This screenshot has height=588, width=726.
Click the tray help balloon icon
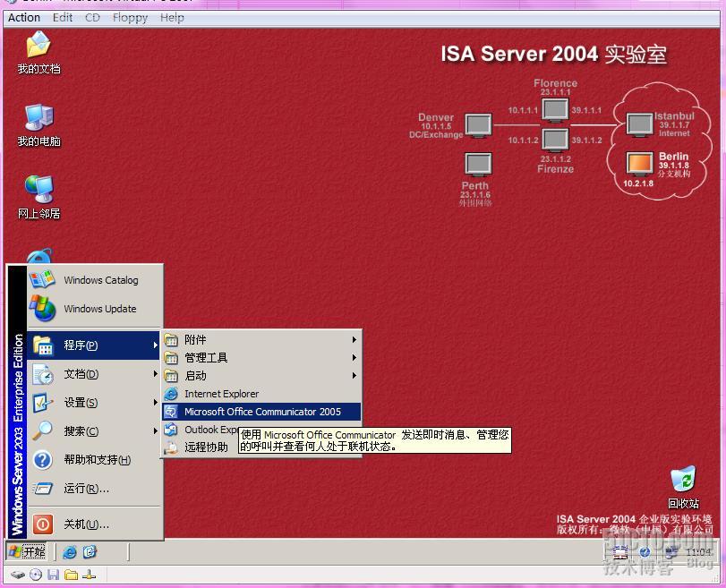pyautogui.click(x=645, y=552)
